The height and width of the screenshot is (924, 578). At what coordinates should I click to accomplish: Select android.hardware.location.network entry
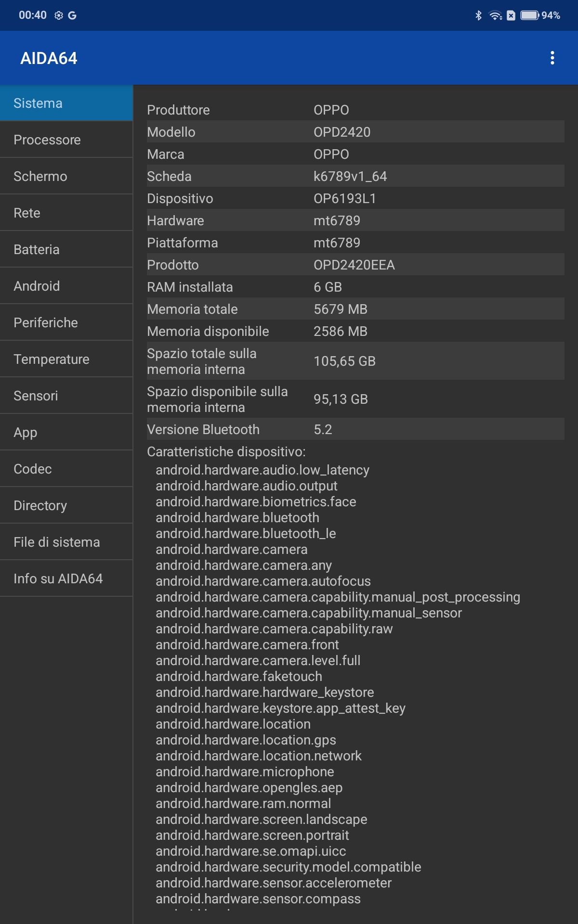(x=259, y=756)
